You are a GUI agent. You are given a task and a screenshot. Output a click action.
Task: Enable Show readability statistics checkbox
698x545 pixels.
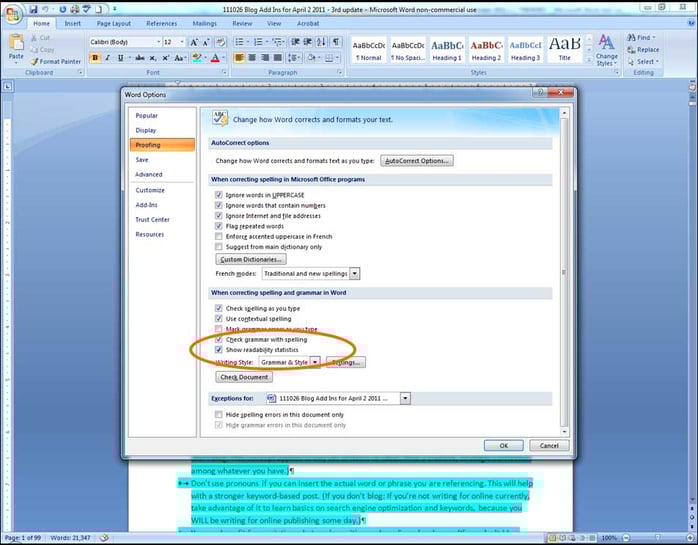(x=219, y=350)
